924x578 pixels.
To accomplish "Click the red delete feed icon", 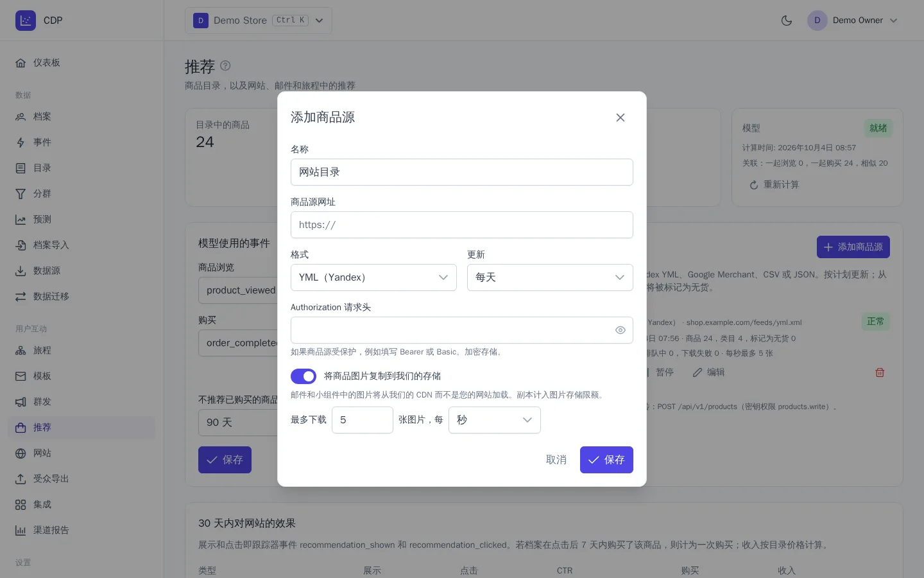I will click(x=880, y=372).
